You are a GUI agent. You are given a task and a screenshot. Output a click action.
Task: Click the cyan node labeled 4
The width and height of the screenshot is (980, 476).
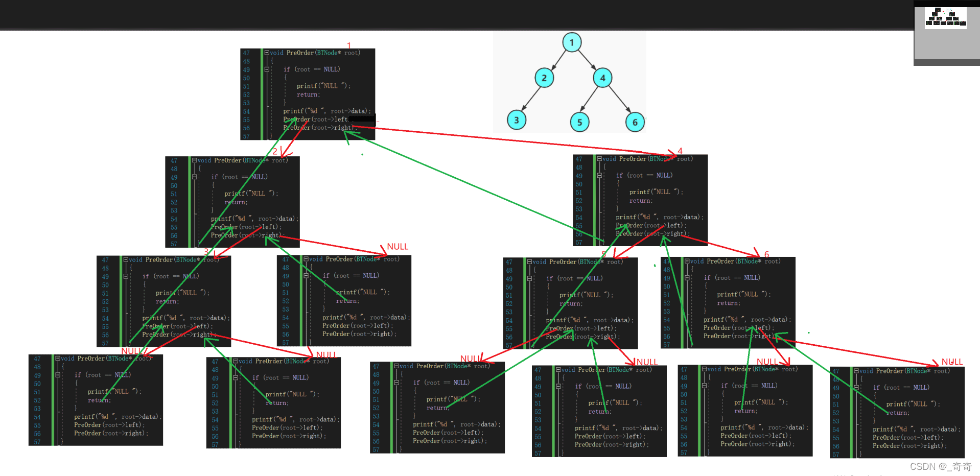click(603, 78)
